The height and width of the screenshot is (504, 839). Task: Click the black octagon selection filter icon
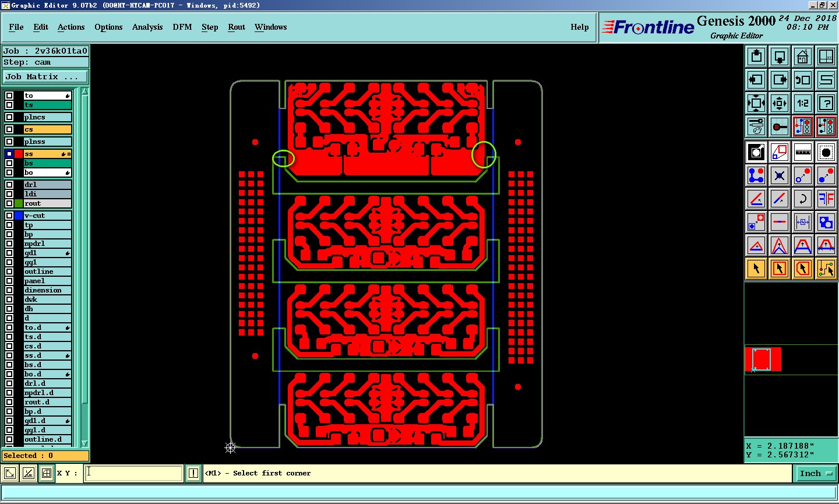[x=826, y=152]
